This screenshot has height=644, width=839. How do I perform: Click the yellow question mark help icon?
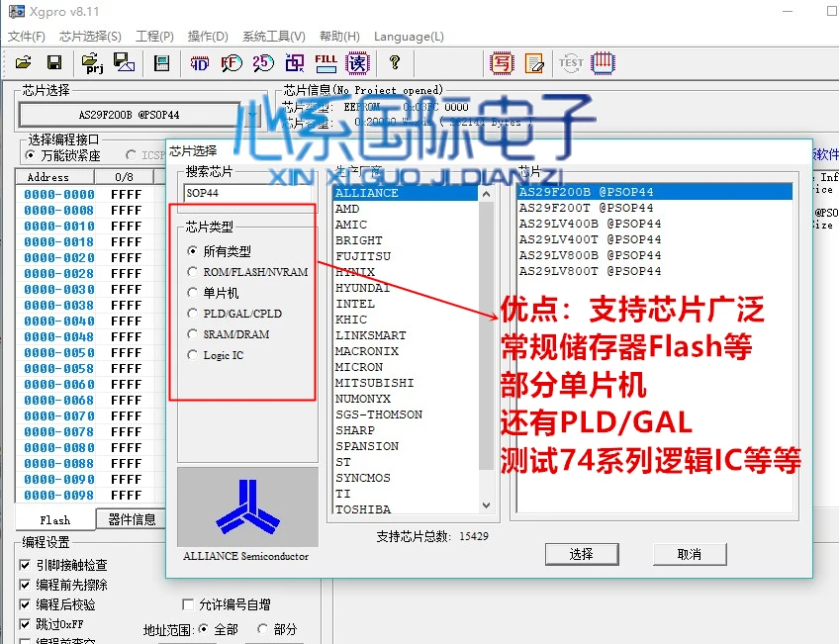(395, 62)
